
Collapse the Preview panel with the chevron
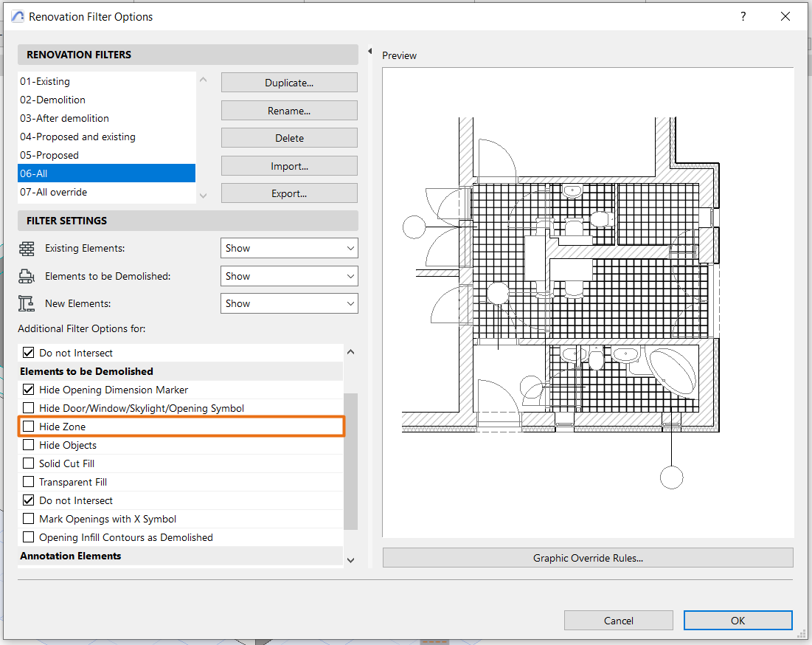(x=369, y=52)
